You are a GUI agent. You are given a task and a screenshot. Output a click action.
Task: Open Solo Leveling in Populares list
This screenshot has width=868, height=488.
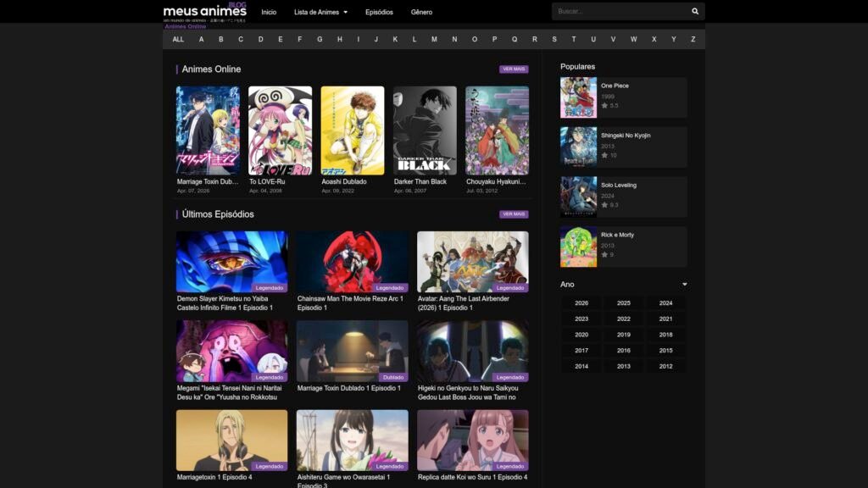(619, 185)
